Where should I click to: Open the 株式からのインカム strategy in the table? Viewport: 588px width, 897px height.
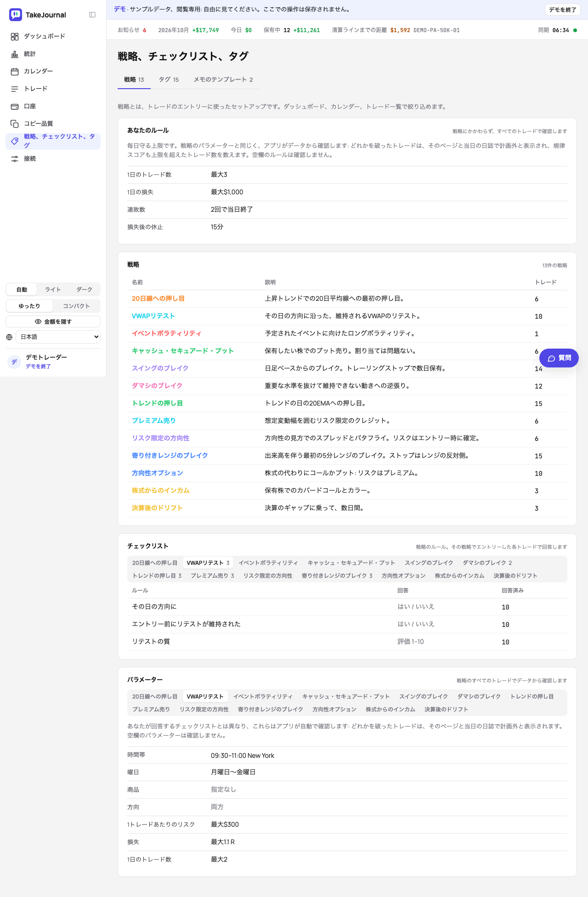pos(160,491)
